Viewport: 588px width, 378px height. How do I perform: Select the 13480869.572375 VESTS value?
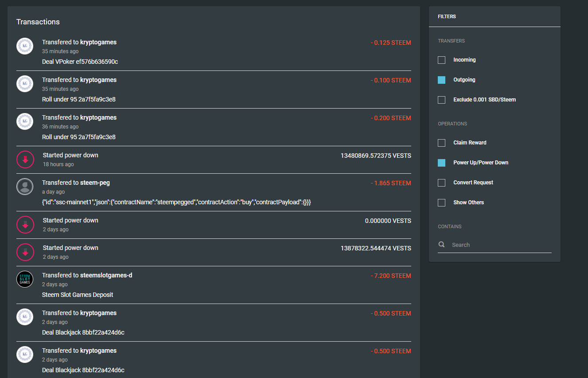376,156
